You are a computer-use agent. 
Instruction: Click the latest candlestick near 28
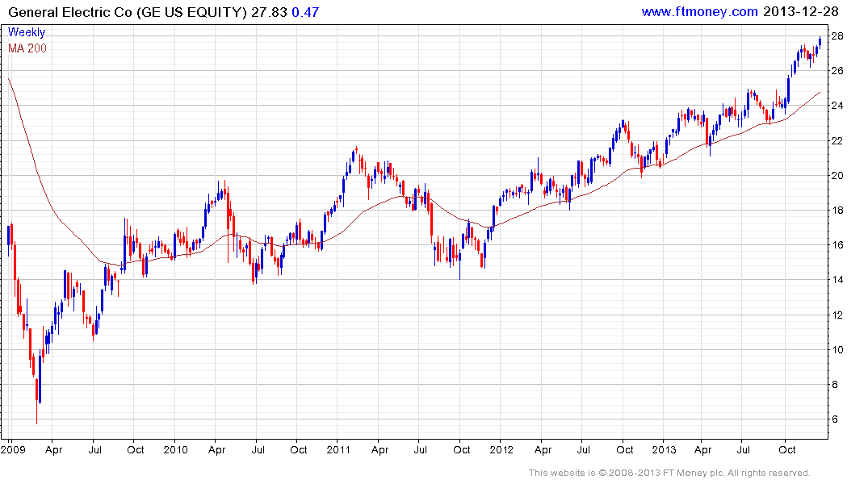(820, 42)
